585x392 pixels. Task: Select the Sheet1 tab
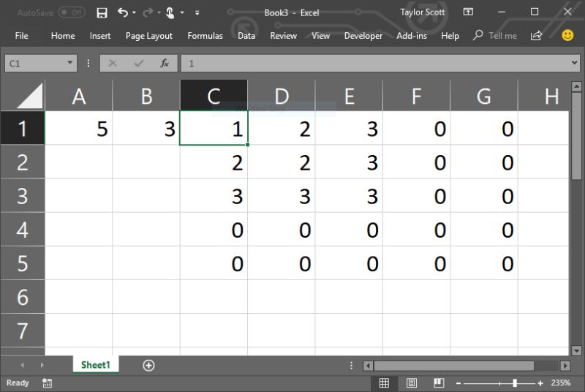[96, 365]
